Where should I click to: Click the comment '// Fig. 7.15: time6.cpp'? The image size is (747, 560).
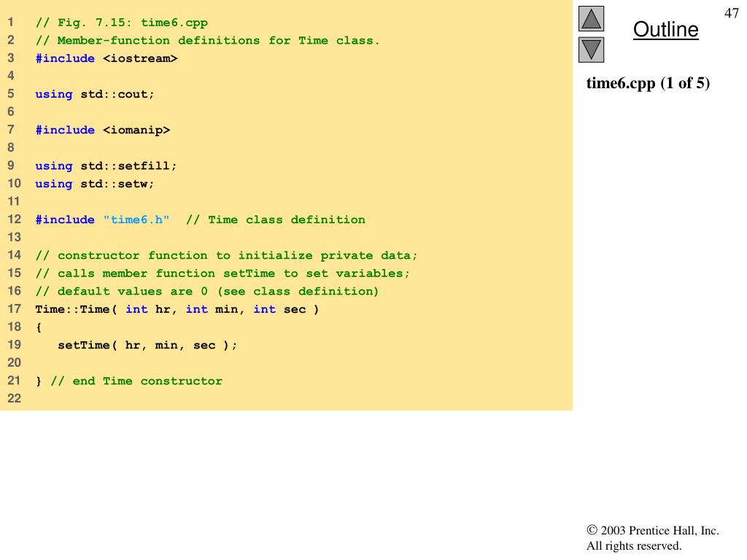(x=122, y=23)
